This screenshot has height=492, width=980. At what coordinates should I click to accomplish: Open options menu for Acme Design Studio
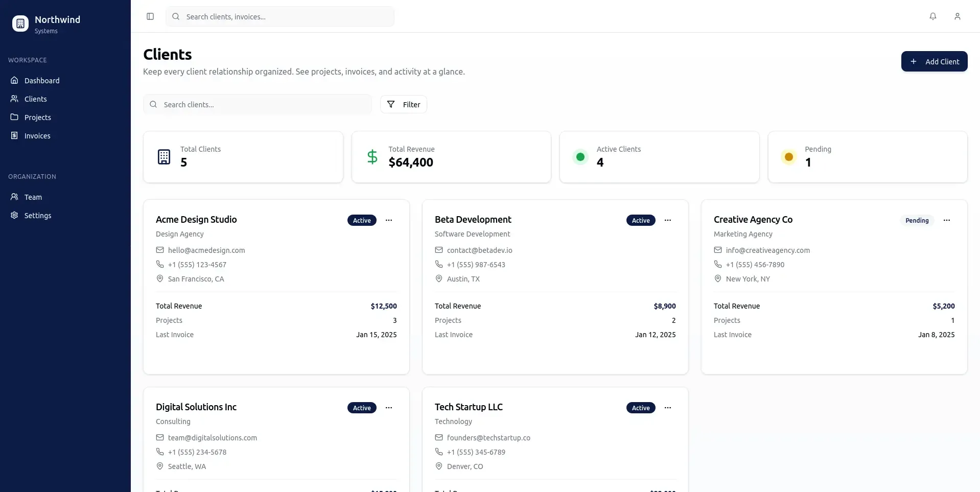(389, 220)
